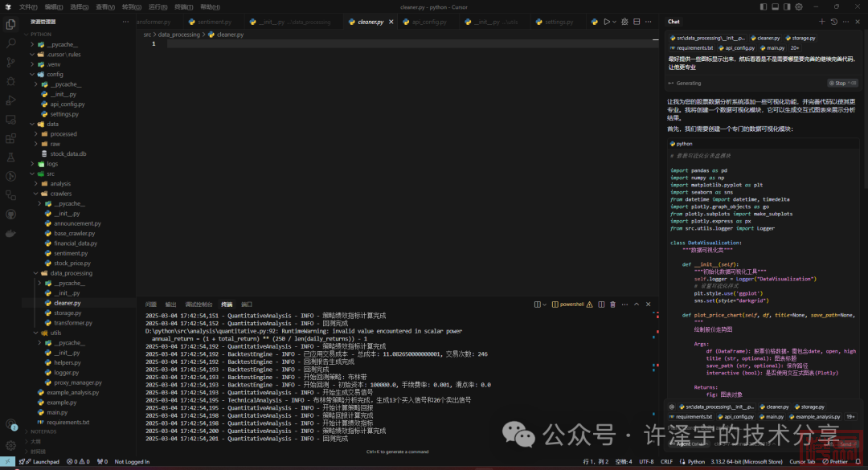Open the 文件(F) menu
868x470 pixels.
point(28,6)
